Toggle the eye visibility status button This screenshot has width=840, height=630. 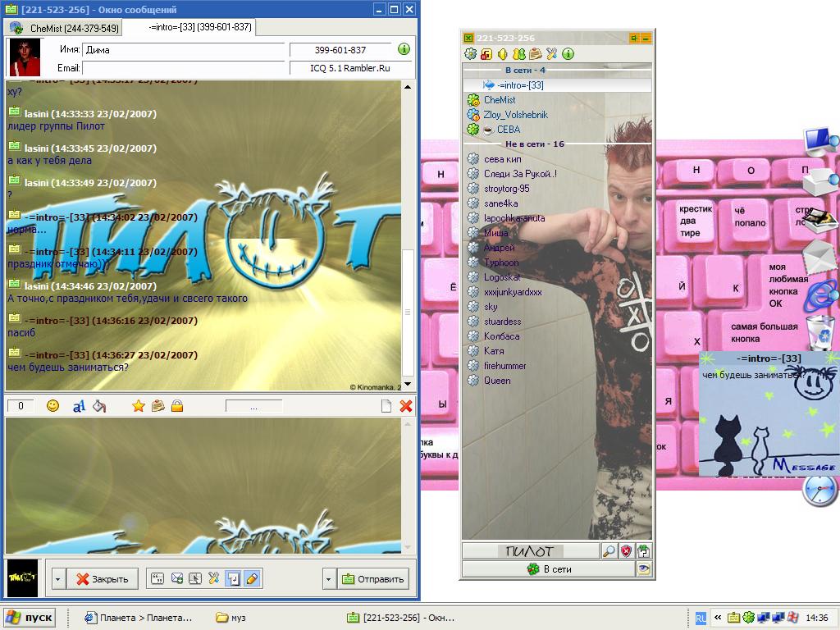pos(645,568)
